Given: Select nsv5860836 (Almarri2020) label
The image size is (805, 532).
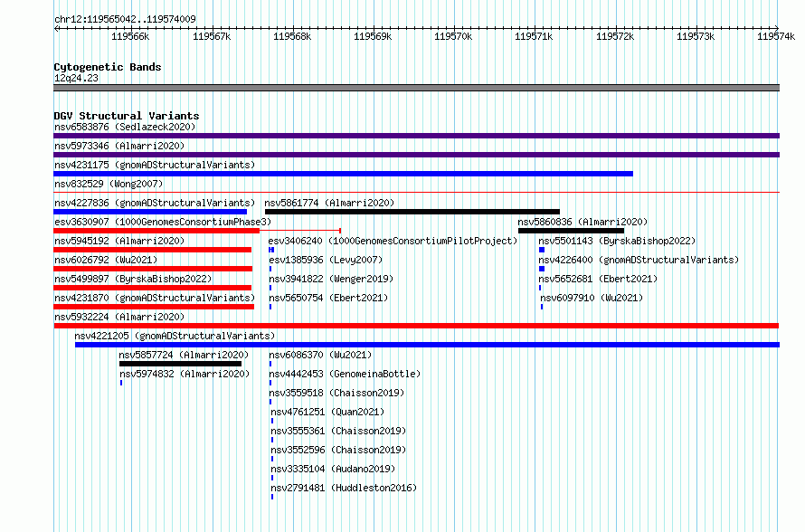Looking at the screenshot, I should (x=582, y=222).
